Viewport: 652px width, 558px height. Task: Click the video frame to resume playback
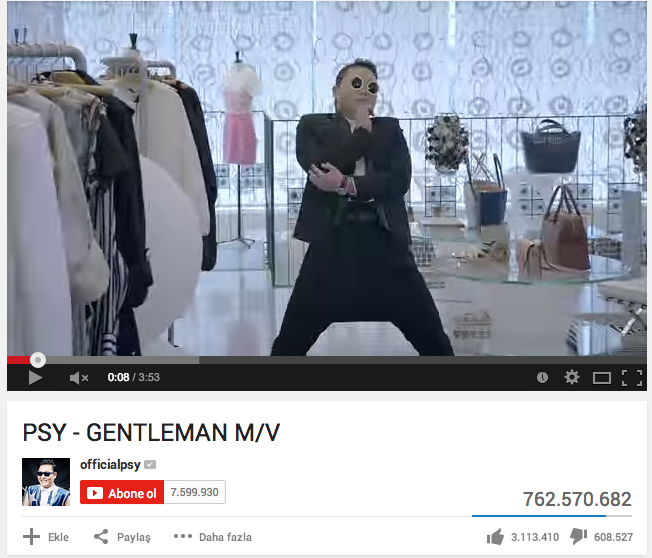tap(327, 178)
